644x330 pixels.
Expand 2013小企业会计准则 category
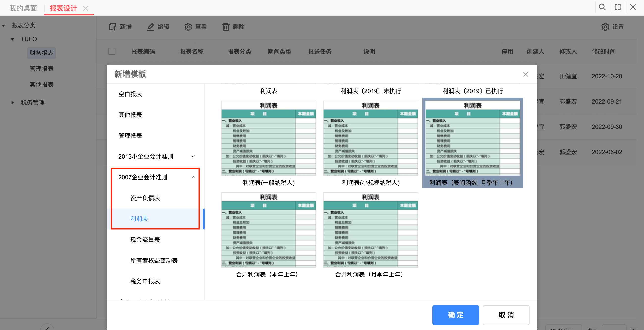tap(193, 157)
